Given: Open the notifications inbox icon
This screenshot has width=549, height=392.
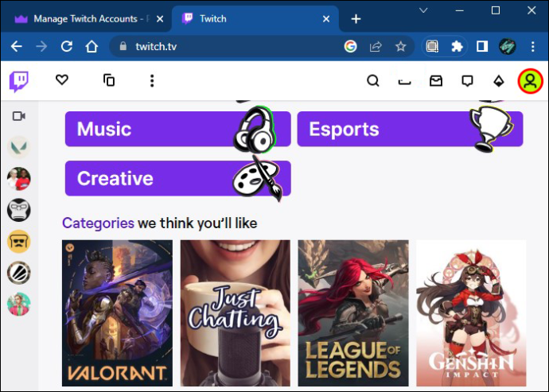Looking at the screenshot, I should (x=436, y=81).
